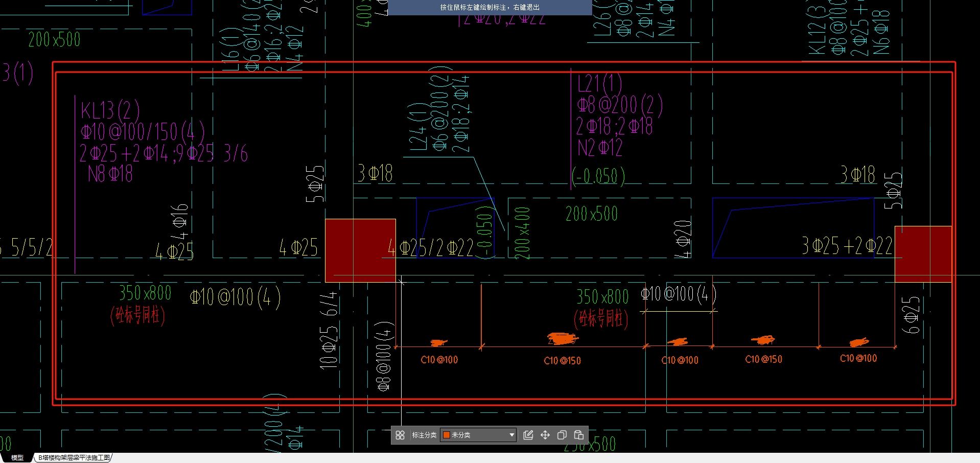980x463 pixels.
Task: Click the N2 Φ12 text
Action: click(x=600, y=148)
